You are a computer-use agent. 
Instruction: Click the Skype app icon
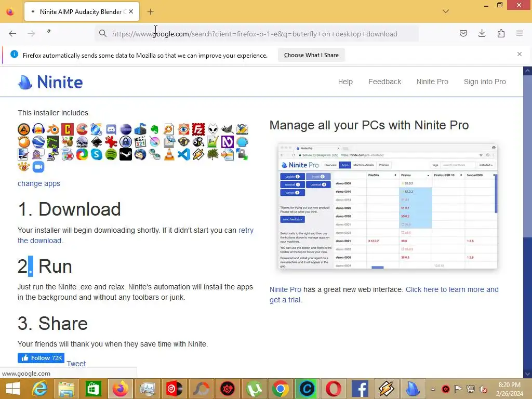[96, 154]
